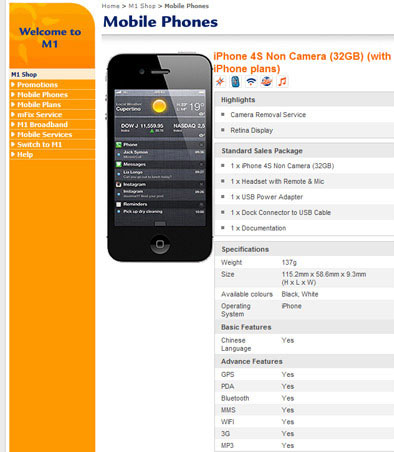Click the Chinese Language row label
Image resolution: width=394 pixels, height=452 pixels.
tap(236, 344)
